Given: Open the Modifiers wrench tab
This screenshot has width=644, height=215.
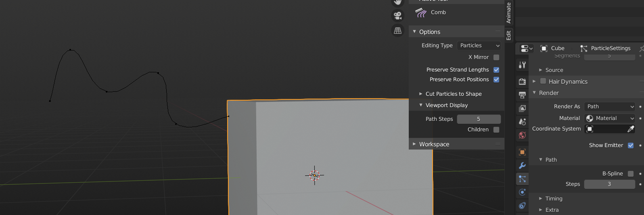Looking at the screenshot, I should 522,165.
